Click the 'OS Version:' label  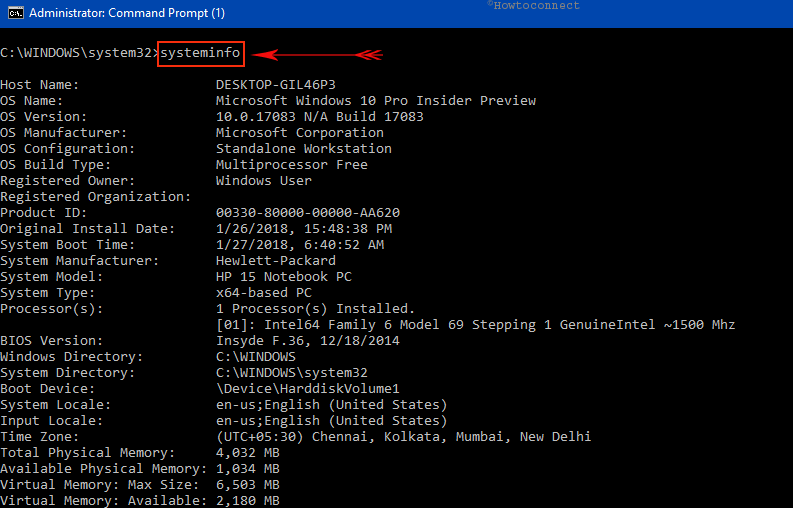(x=43, y=117)
